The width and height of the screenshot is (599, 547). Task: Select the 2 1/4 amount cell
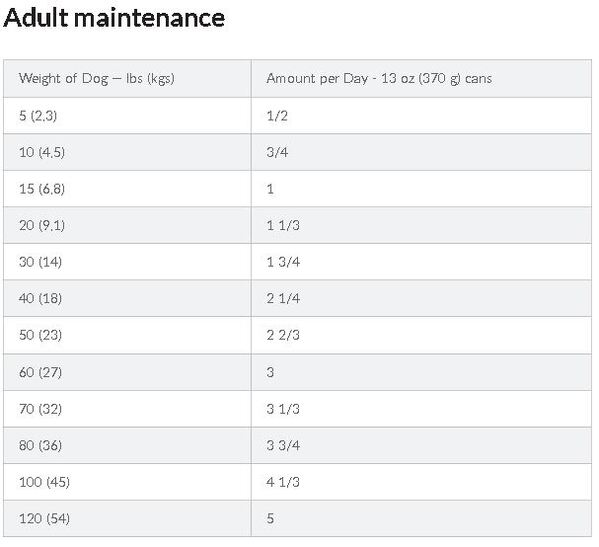tap(421, 298)
